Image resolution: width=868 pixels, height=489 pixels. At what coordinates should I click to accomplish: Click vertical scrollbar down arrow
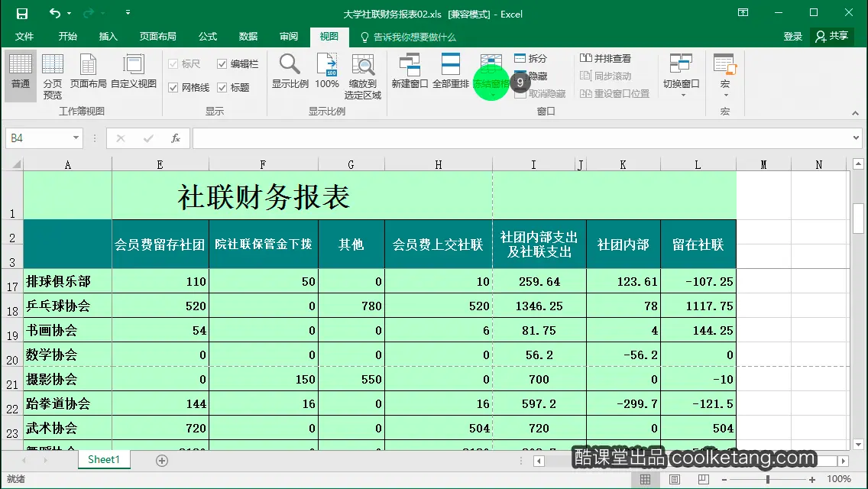858,444
